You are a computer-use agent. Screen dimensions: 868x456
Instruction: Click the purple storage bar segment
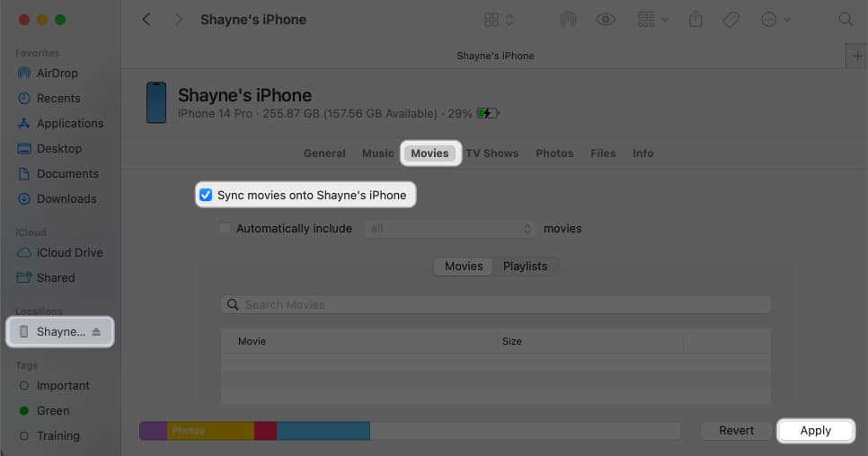pos(153,431)
